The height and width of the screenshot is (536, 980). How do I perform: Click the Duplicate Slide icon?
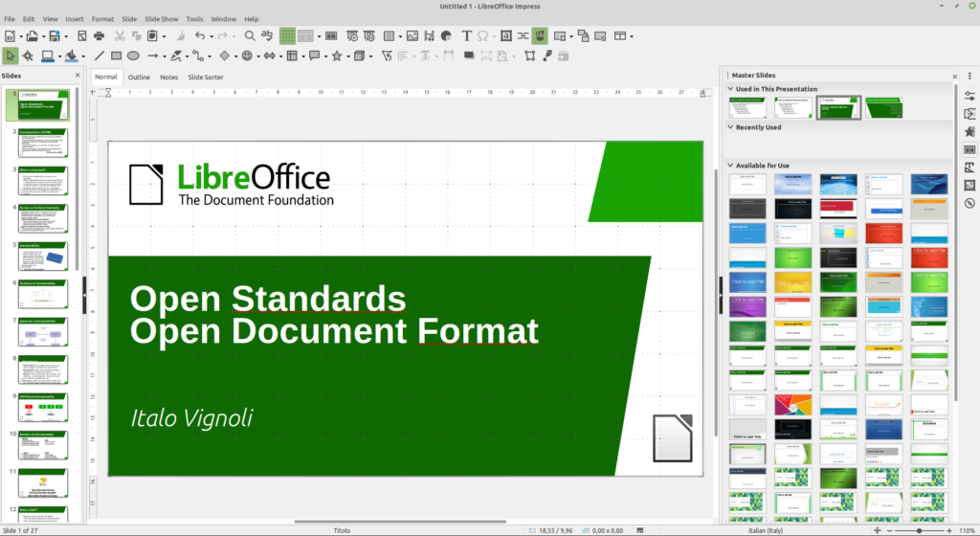[583, 36]
